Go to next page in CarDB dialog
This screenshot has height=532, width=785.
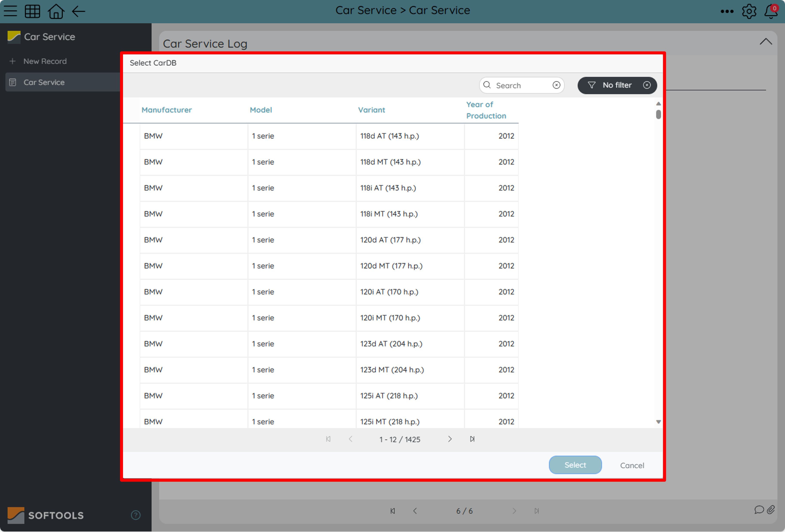pyautogui.click(x=449, y=439)
